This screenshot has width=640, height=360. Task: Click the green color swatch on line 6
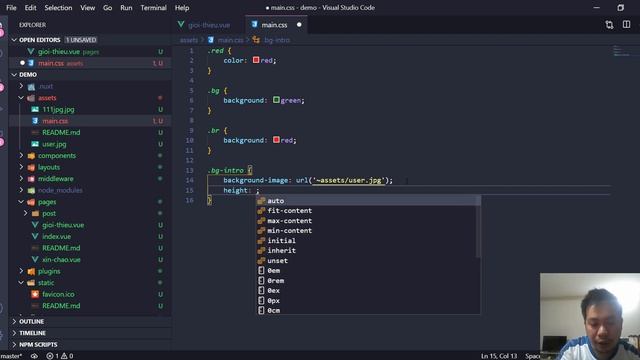coord(276,100)
